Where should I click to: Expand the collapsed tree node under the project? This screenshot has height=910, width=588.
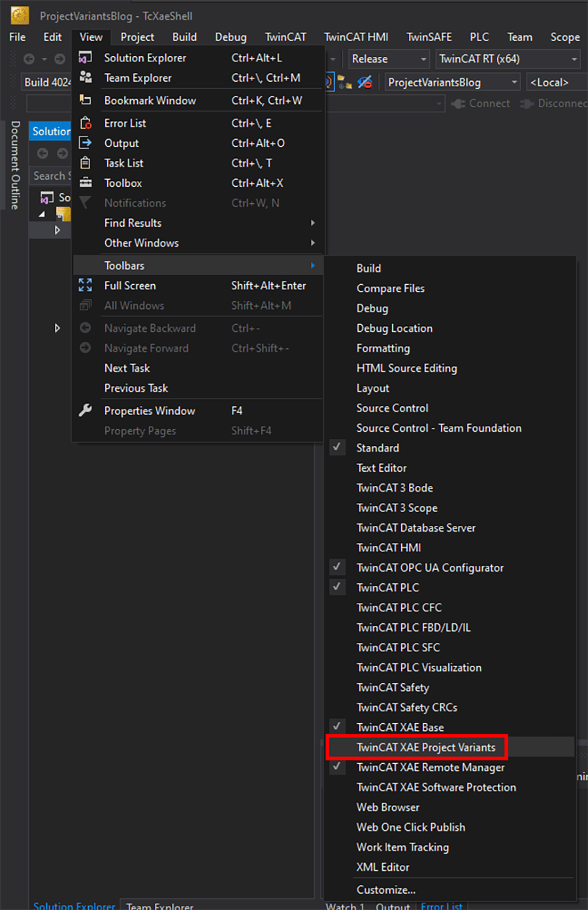point(57,230)
